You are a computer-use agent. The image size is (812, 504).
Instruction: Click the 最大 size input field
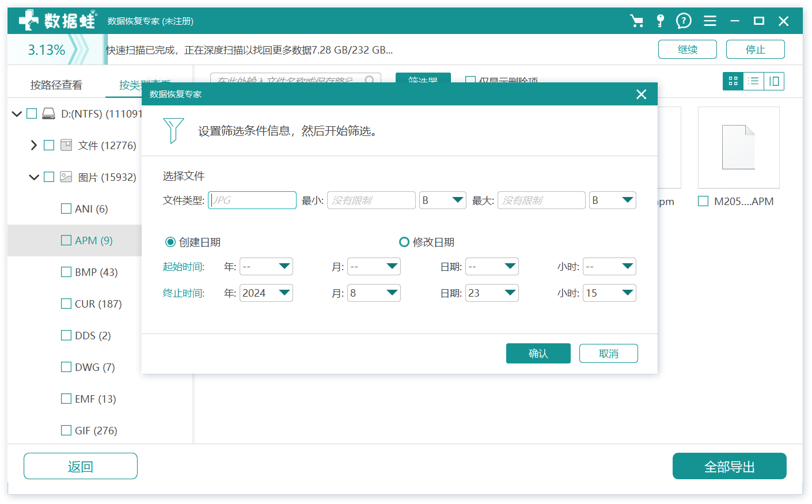(x=541, y=200)
